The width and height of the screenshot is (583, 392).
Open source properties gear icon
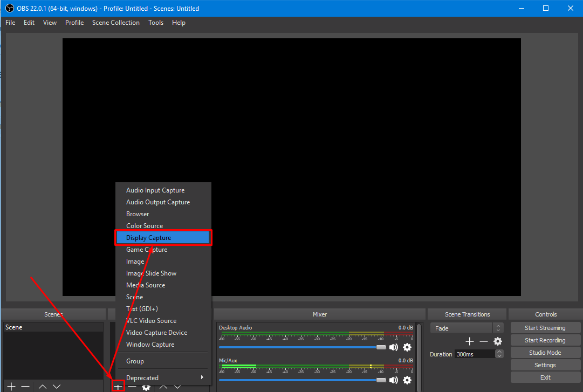click(146, 388)
